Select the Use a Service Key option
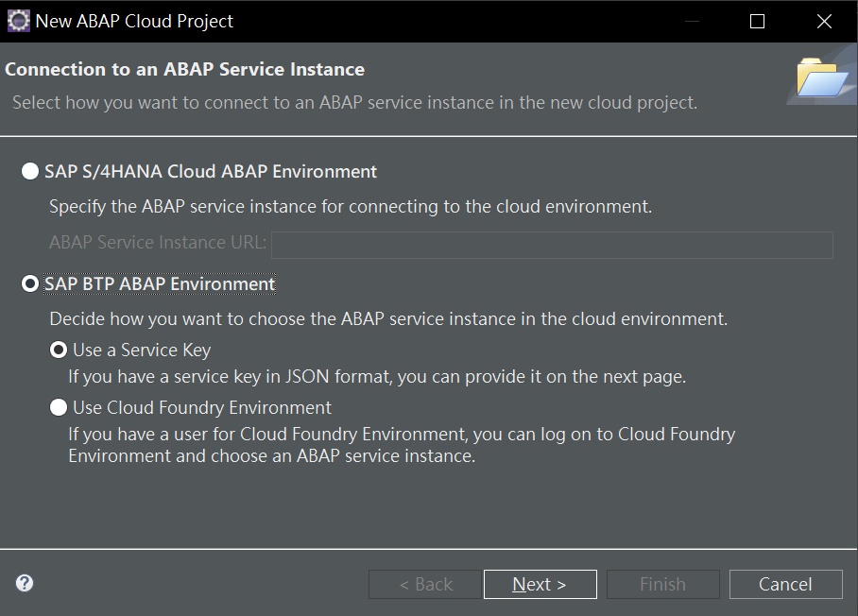 (60, 351)
